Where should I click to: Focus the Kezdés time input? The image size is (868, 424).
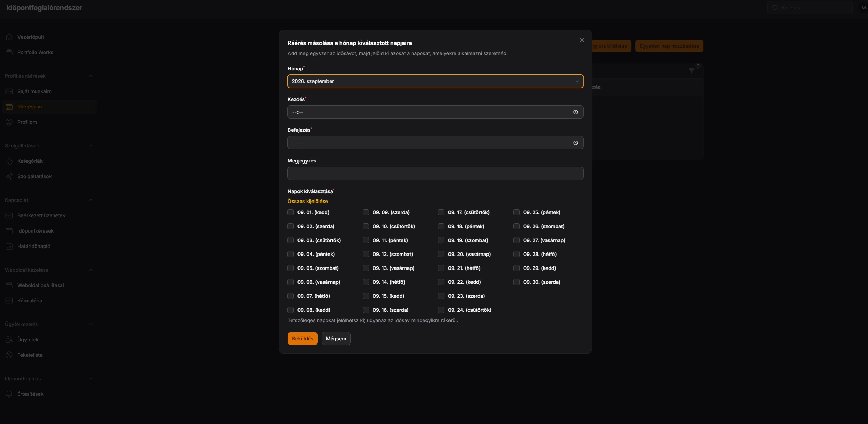tap(435, 112)
